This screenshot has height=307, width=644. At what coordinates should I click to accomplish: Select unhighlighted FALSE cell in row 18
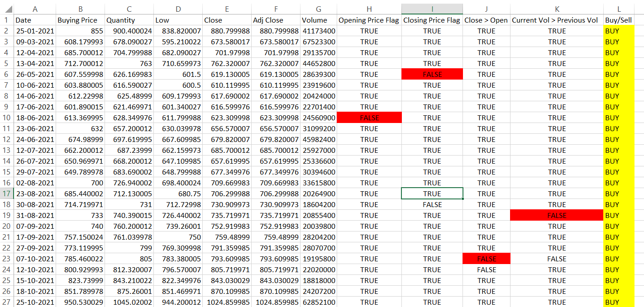point(432,204)
